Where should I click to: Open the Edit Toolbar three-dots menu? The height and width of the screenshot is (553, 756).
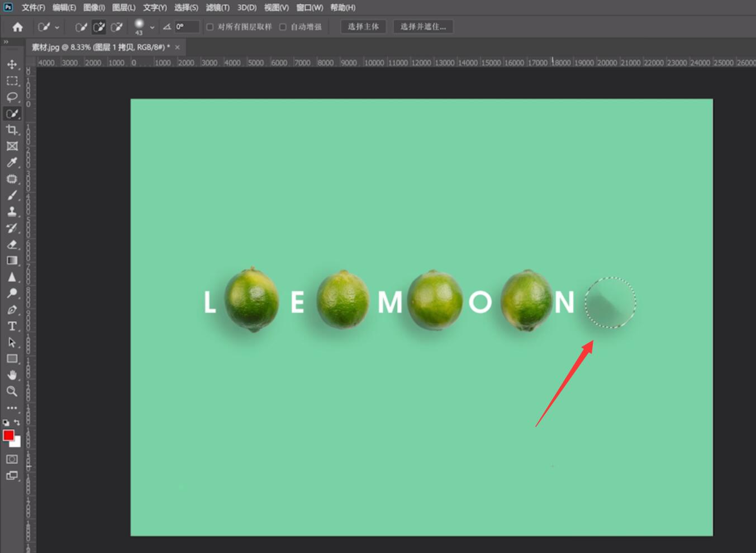click(12, 408)
